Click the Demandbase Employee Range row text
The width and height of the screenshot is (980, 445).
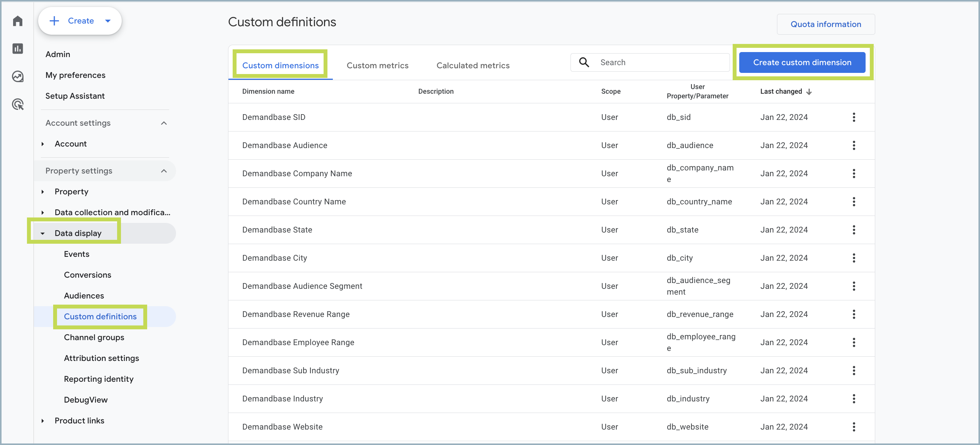click(298, 342)
